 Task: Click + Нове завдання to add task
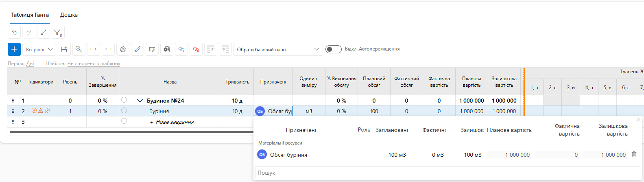(172, 122)
